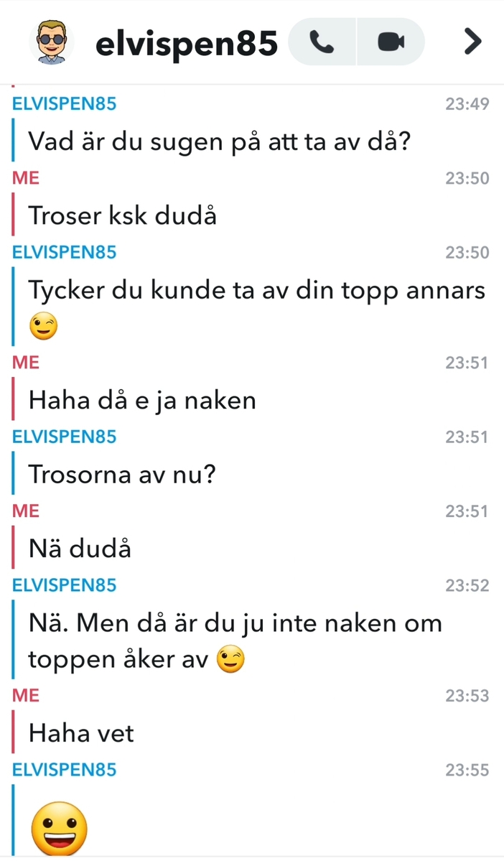Select the ELVISPEN85 sender label at 23:49
The image size is (504, 861).
click(64, 104)
